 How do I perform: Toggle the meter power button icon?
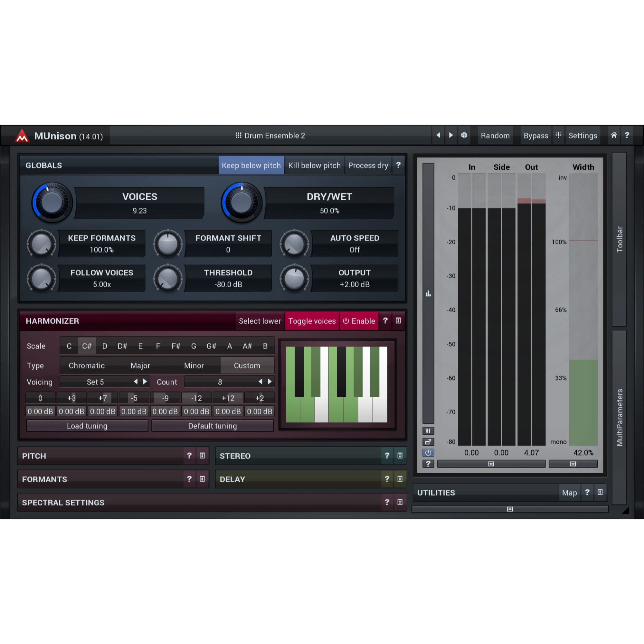[428, 453]
